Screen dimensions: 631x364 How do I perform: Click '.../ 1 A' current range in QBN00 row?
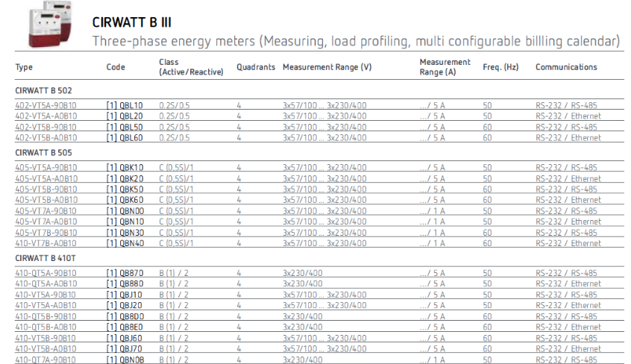click(x=432, y=211)
